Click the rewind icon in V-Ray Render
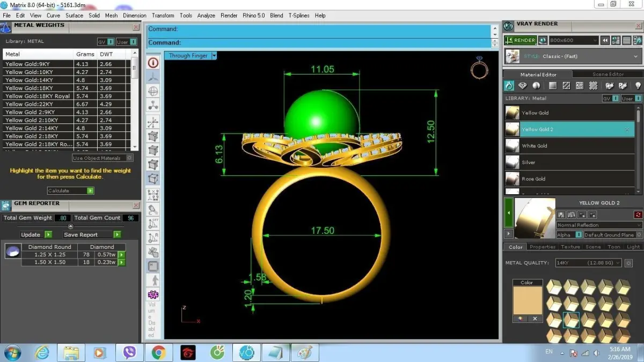644x362 pixels. [x=605, y=40]
